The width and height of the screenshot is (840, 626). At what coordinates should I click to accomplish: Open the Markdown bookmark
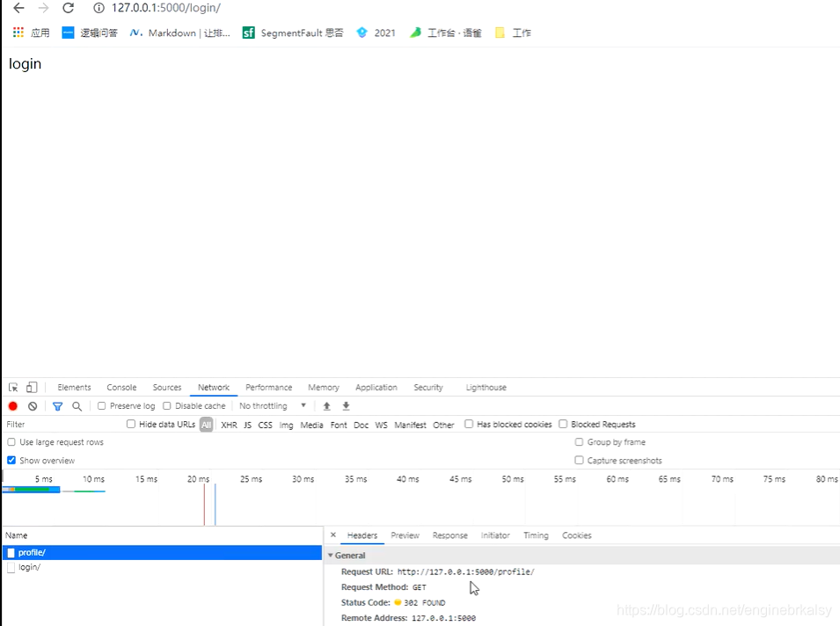180,33
